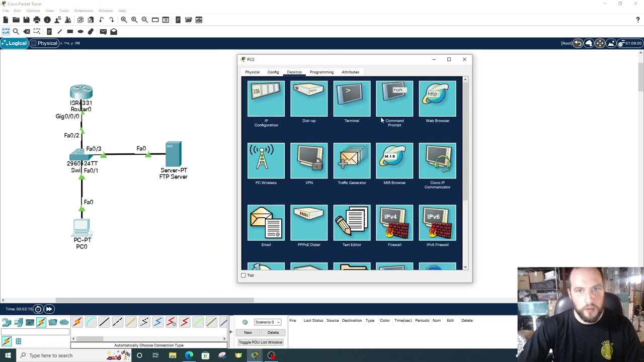Open the IPv6 Firewall app
Viewport: 644px width, 362px height.
437,223
